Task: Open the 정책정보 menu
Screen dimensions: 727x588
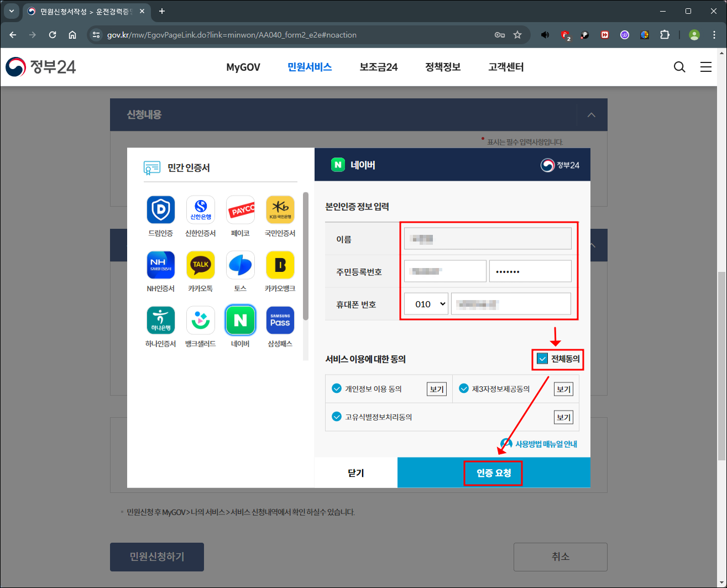Action: [443, 67]
